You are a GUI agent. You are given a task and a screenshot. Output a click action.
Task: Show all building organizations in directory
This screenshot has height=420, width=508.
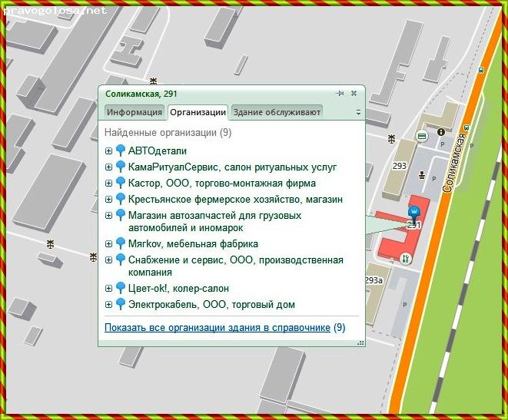pyautogui.click(x=217, y=328)
